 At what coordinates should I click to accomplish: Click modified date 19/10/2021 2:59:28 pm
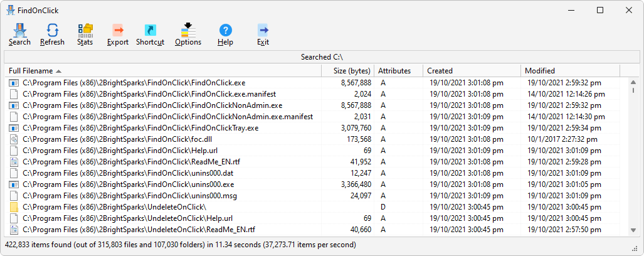[x=564, y=162]
